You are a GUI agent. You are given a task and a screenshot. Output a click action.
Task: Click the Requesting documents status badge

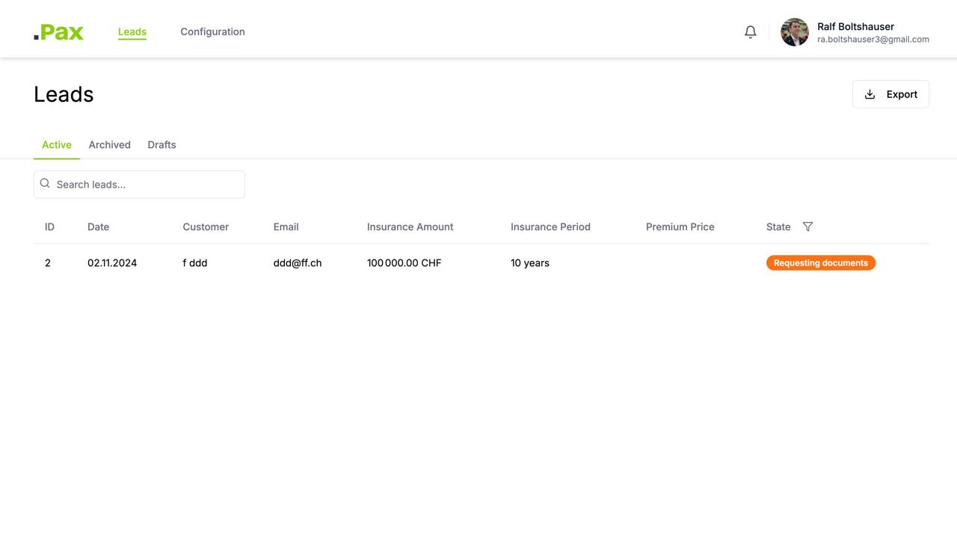click(820, 263)
